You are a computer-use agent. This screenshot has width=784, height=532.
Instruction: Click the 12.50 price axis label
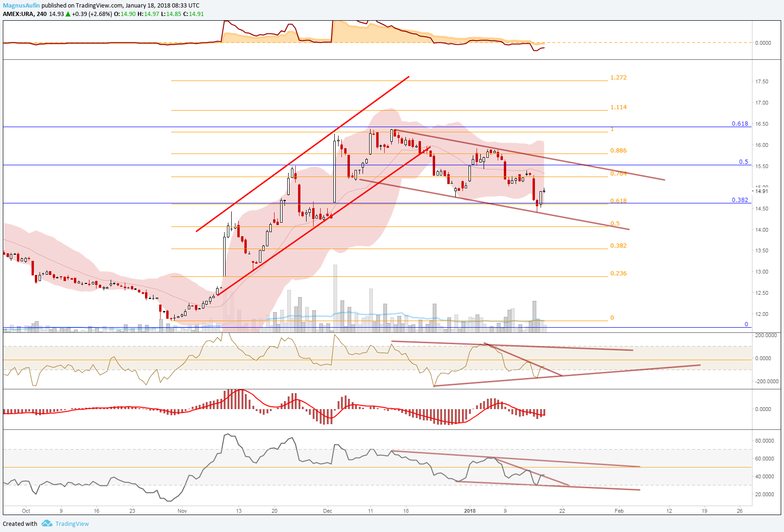[762, 293]
